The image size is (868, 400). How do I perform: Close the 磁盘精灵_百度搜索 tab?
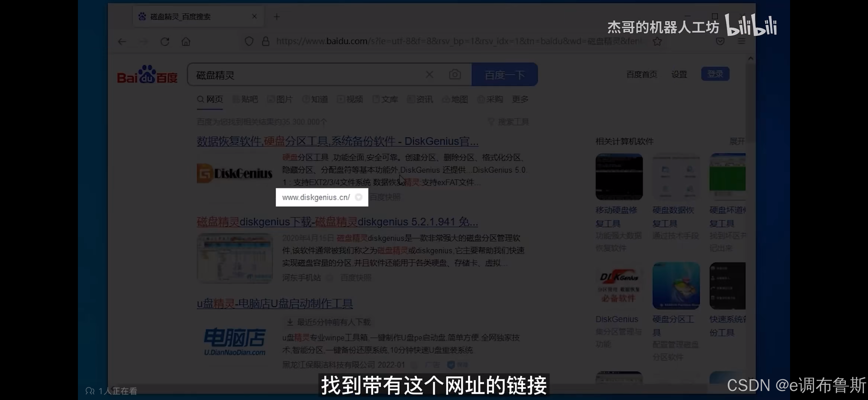coord(254,16)
